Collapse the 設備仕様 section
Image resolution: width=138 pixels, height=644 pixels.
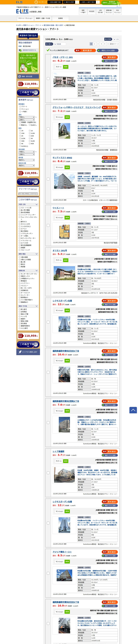(28, 270)
